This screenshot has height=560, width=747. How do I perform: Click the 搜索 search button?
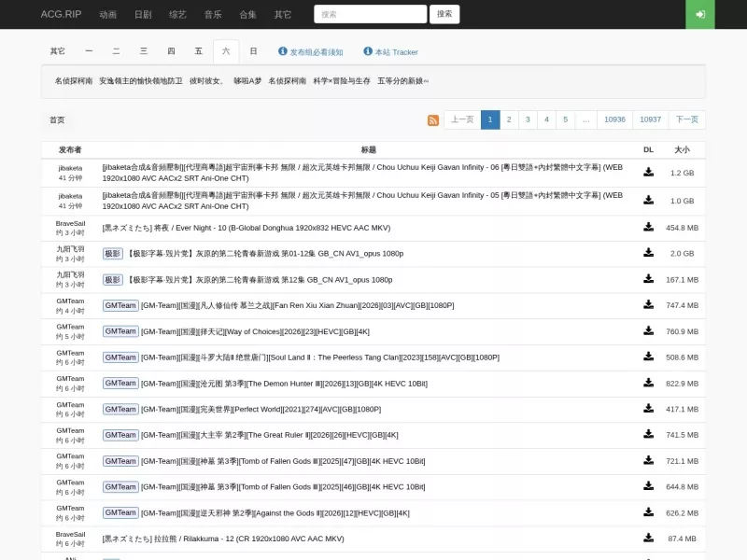[x=444, y=14]
